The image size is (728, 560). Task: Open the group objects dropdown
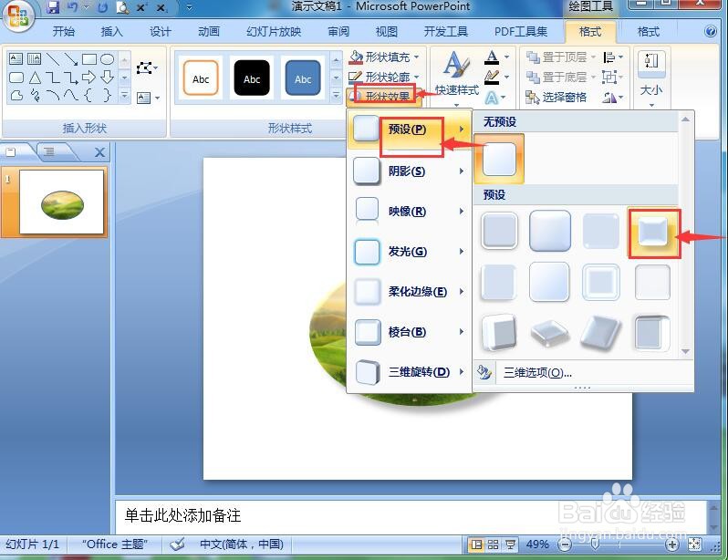pos(613,77)
